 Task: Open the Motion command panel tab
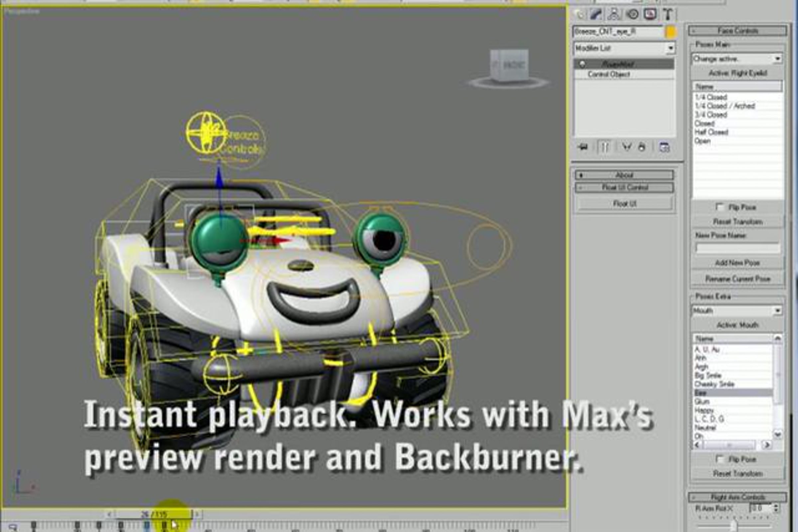tap(632, 14)
